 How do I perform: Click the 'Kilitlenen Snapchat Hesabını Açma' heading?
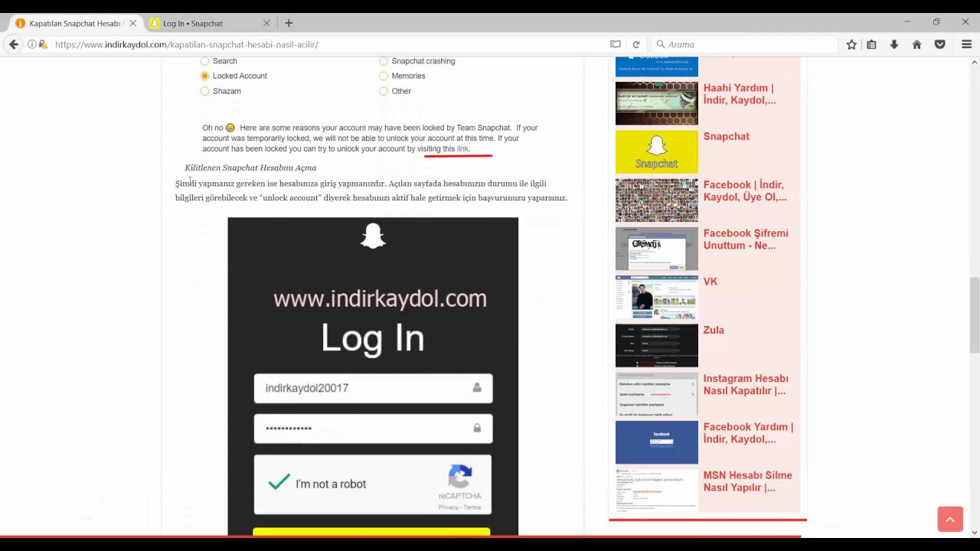click(x=250, y=168)
